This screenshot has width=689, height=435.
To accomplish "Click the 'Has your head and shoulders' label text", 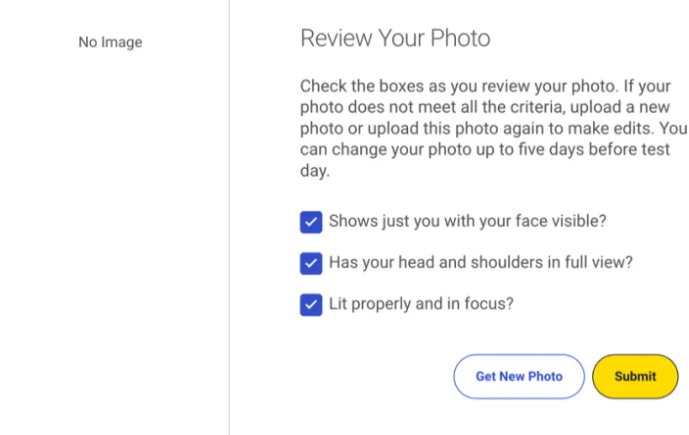I will [x=480, y=262].
